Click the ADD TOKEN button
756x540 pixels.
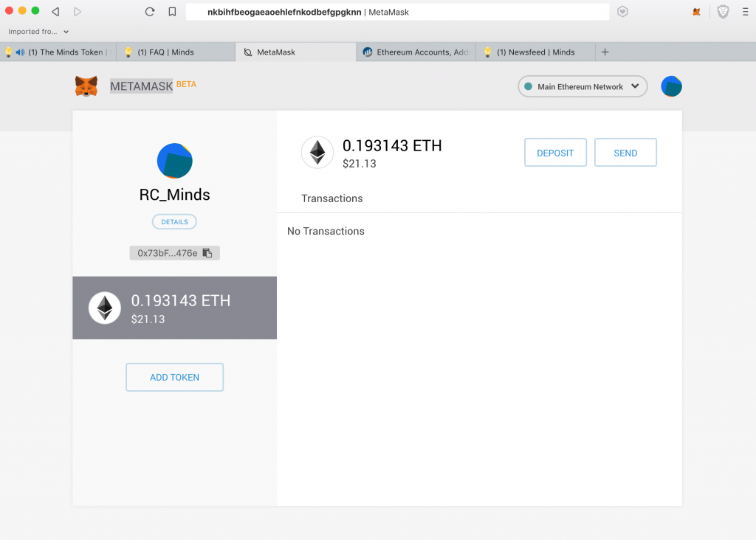[174, 377]
